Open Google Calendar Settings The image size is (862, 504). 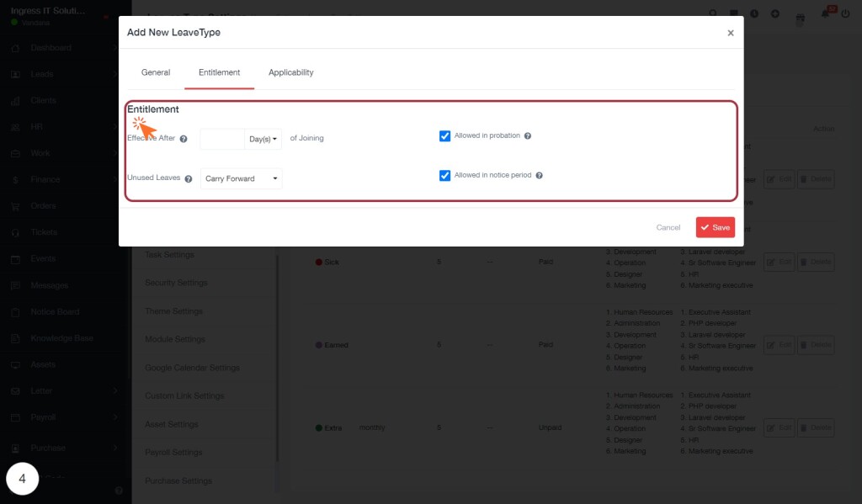coord(192,368)
